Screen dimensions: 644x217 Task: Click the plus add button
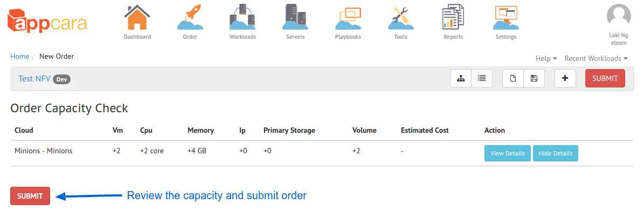[565, 78]
